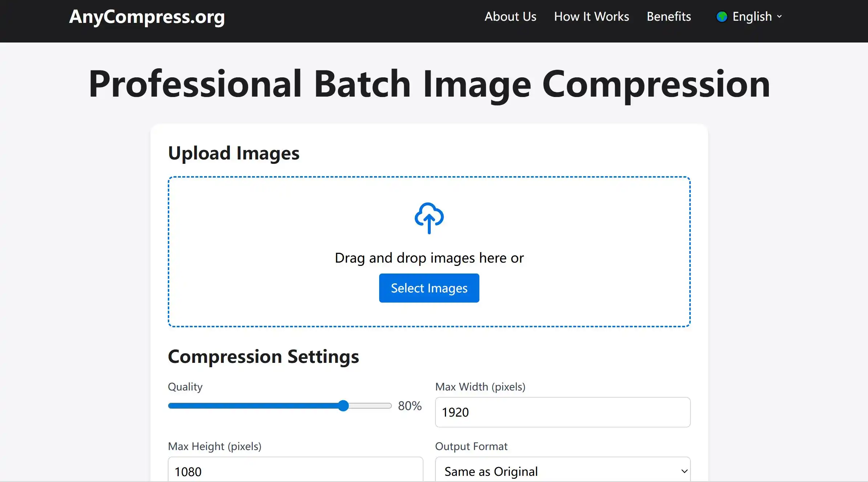Click the 'Drag and drop images here or' text

point(429,258)
